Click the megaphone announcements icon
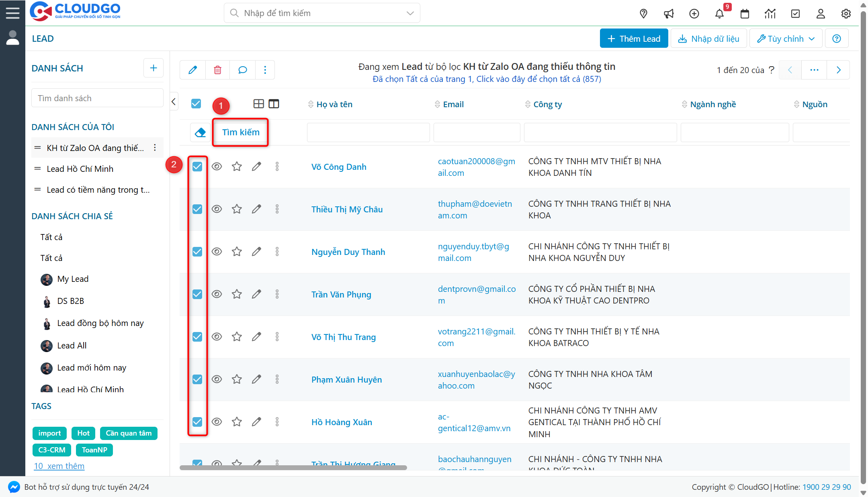The image size is (868, 497). [669, 14]
